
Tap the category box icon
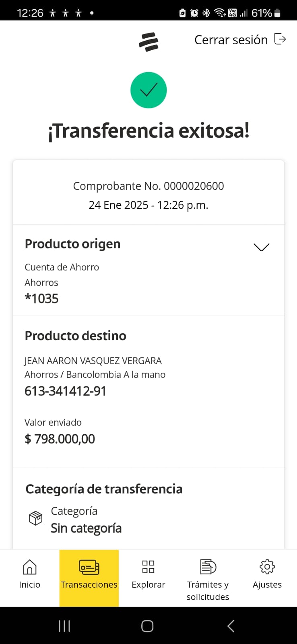click(x=35, y=518)
